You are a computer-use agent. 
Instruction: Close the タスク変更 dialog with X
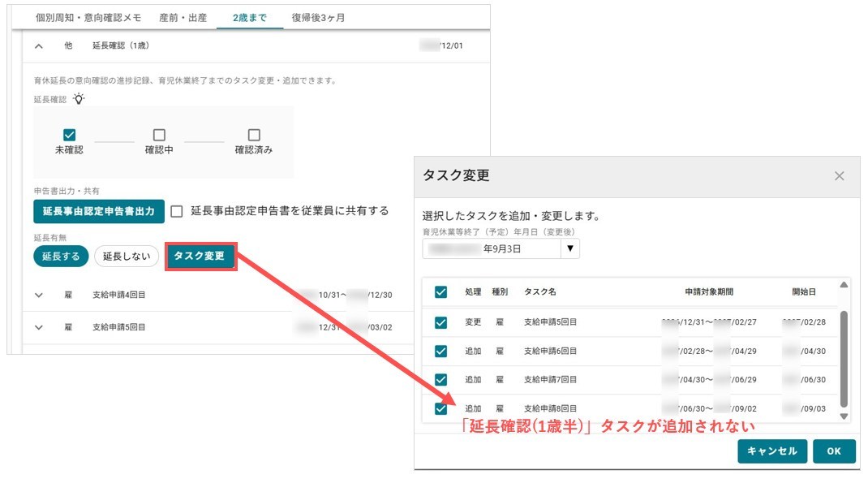(x=840, y=176)
